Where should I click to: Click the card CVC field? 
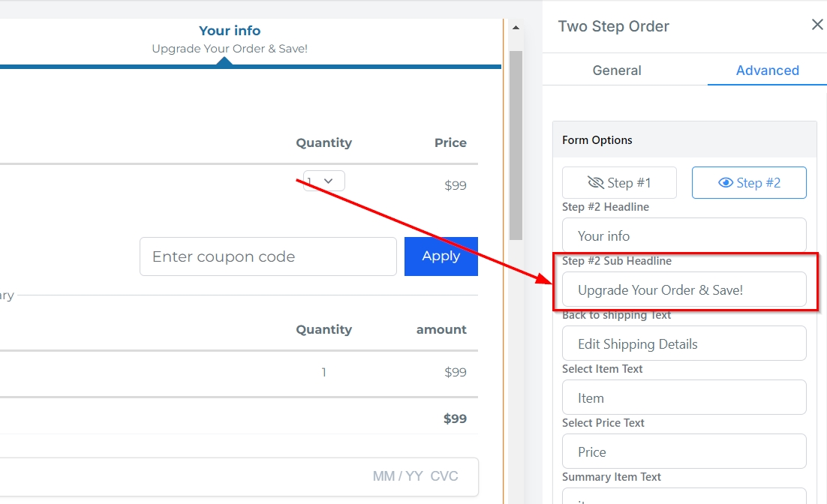[443, 476]
